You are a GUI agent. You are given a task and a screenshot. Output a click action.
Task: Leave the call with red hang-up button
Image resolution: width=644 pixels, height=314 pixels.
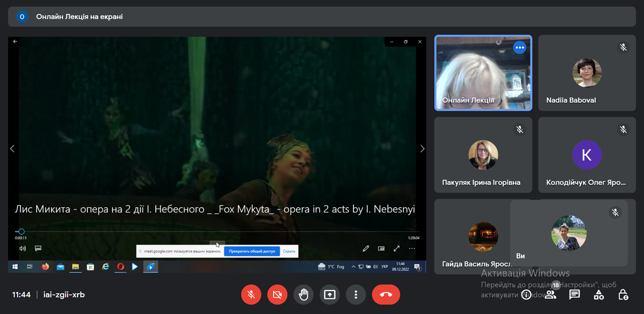pos(386,294)
